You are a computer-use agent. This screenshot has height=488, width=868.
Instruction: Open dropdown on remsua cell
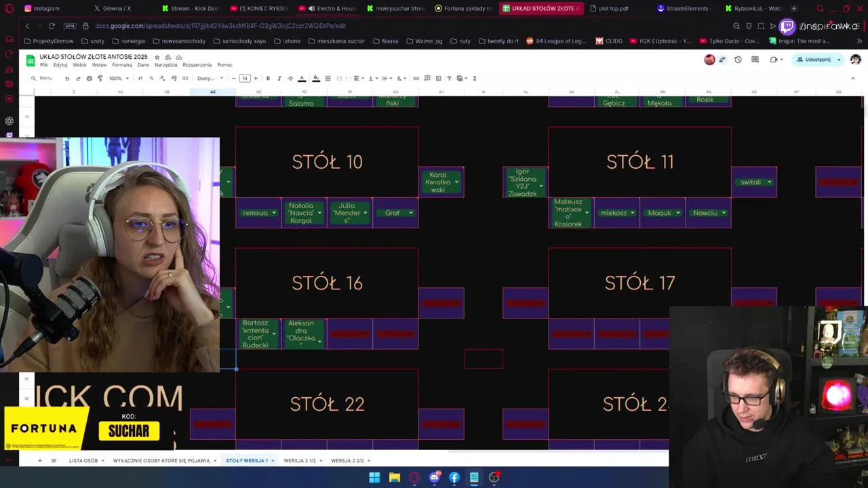pos(274,213)
